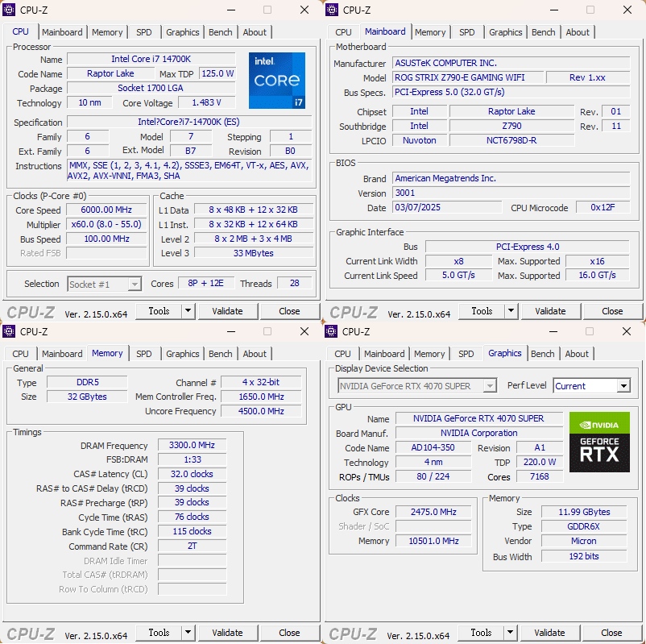Click Close button in Mainboard window
The width and height of the screenshot is (646, 644).
612,311
